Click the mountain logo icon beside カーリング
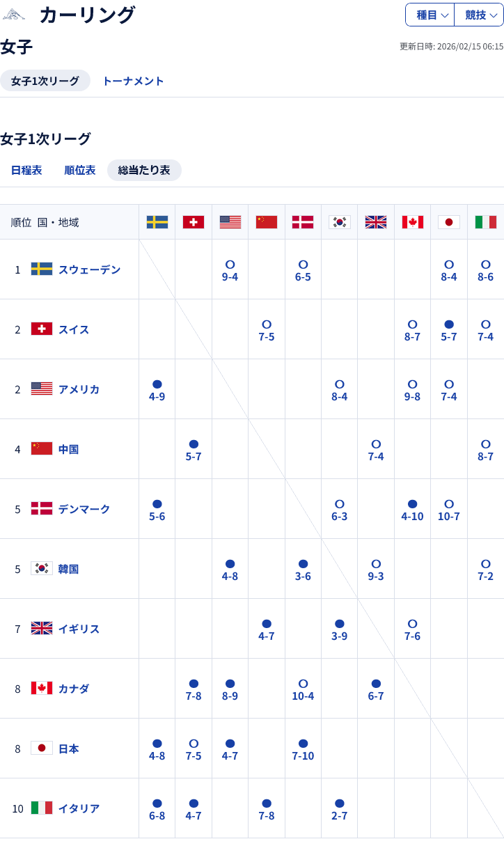The height and width of the screenshot is (846, 504). [14, 15]
